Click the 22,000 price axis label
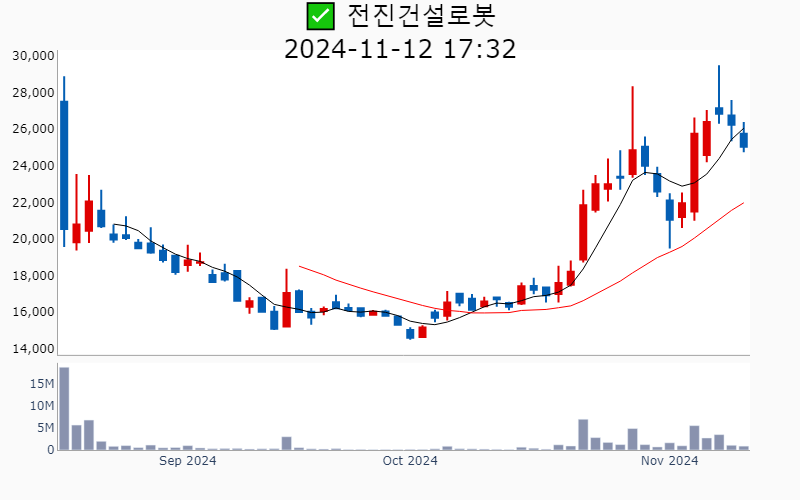The width and height of the screenshot is (800, 500). pyautogui.click(x=33, y=202)
